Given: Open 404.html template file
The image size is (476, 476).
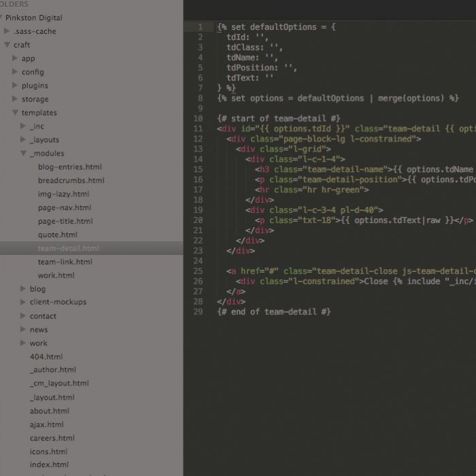Looking at the screenshot, I should 46,356.
